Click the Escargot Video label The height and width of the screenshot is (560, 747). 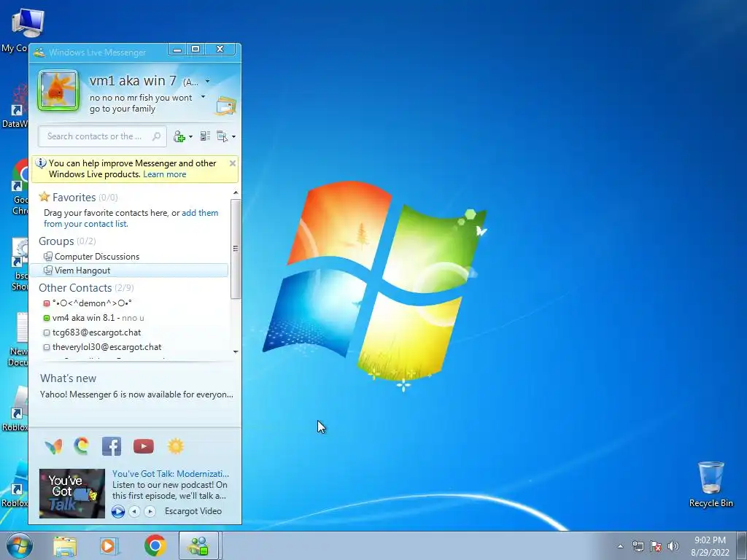[193, 511]
